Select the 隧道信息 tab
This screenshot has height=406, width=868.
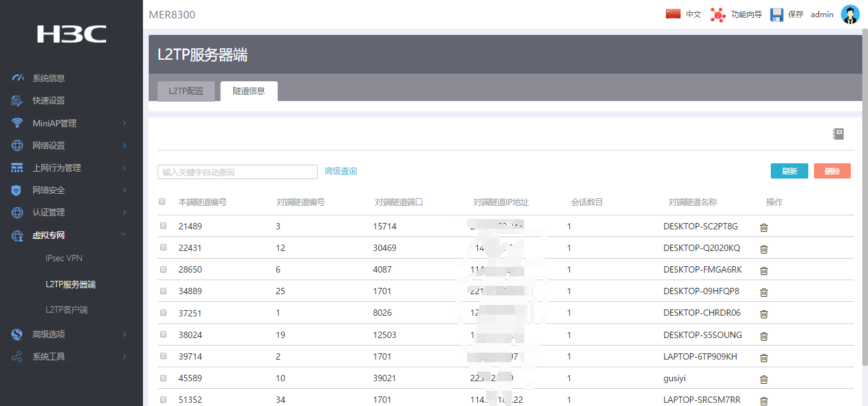click(x=249, y=91)
